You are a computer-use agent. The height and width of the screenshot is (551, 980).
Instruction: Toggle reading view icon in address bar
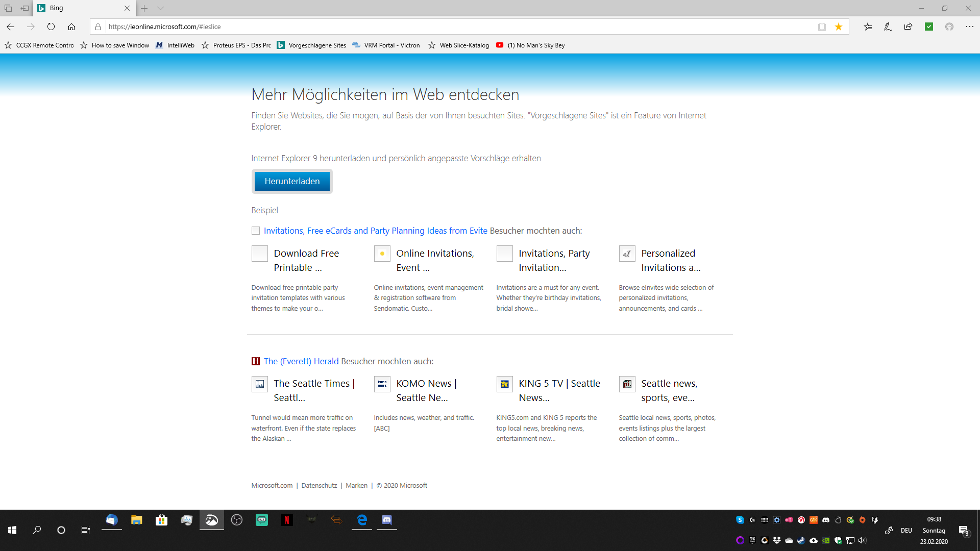822,27
